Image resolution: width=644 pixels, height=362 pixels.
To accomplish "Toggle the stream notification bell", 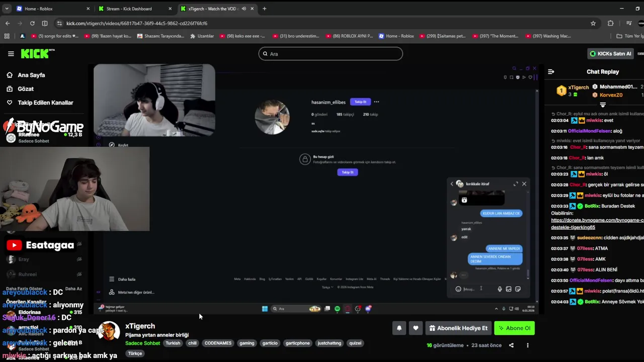I will click(399, 328).
